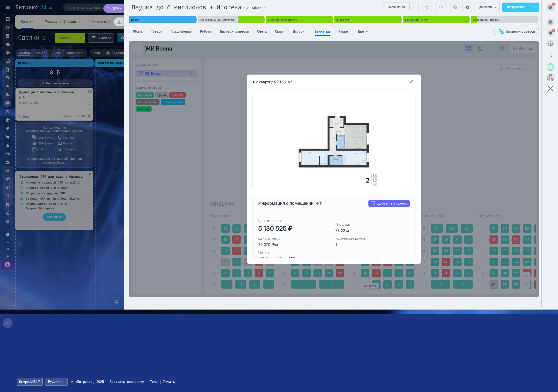Click Добавить в сделку button
Image resolution: width=558 pixels, height=392 pixels.
point(389,203)
